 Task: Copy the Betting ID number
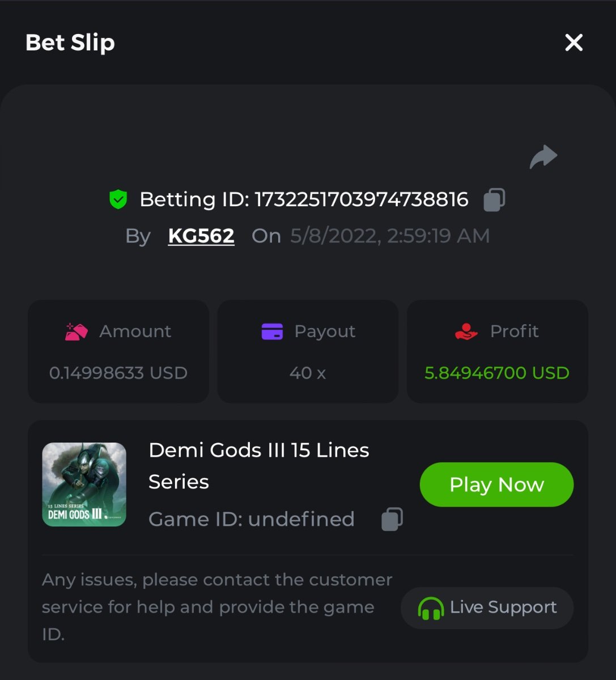point(494,200)
